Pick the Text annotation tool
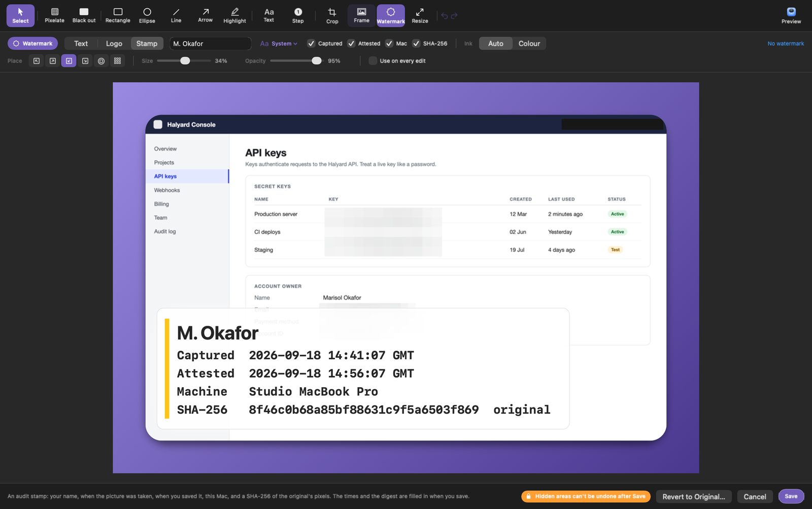This screenshot has height=509, width=812. [269, 15]
